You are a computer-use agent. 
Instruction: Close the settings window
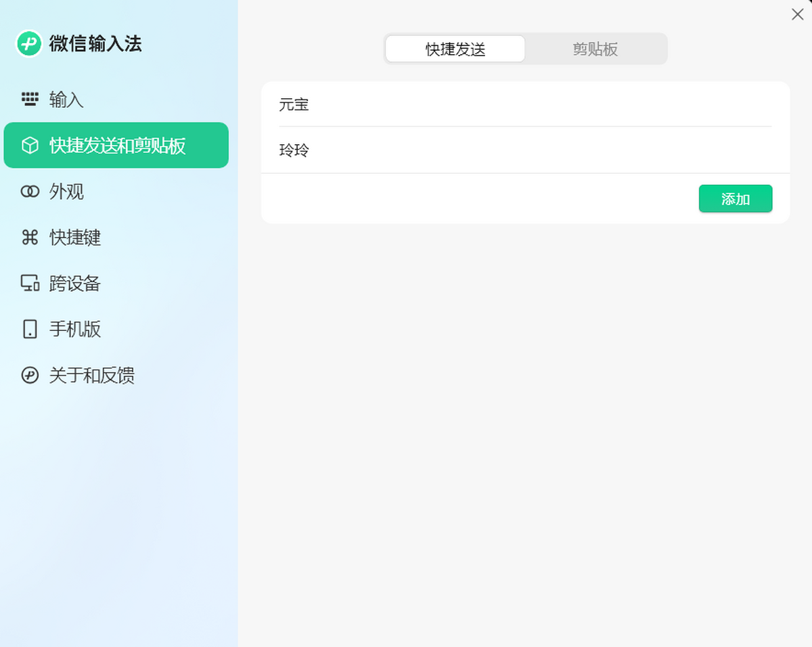pos(797,14)
